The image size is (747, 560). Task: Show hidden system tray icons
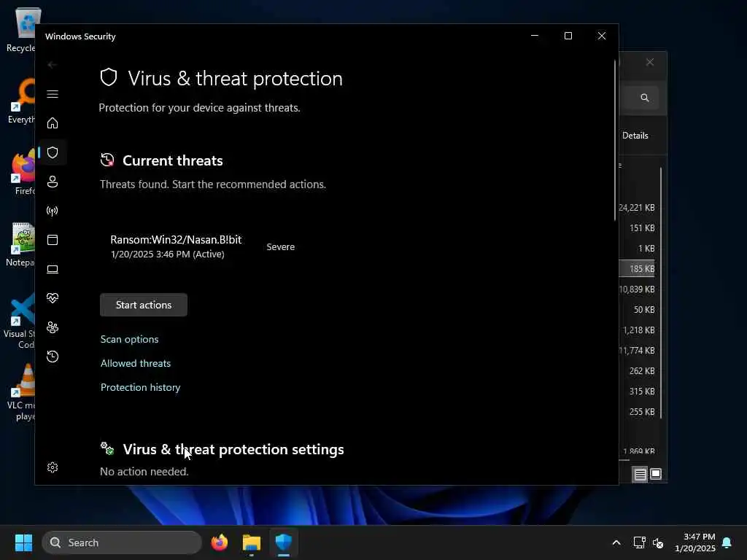click(x=616, y=542)
